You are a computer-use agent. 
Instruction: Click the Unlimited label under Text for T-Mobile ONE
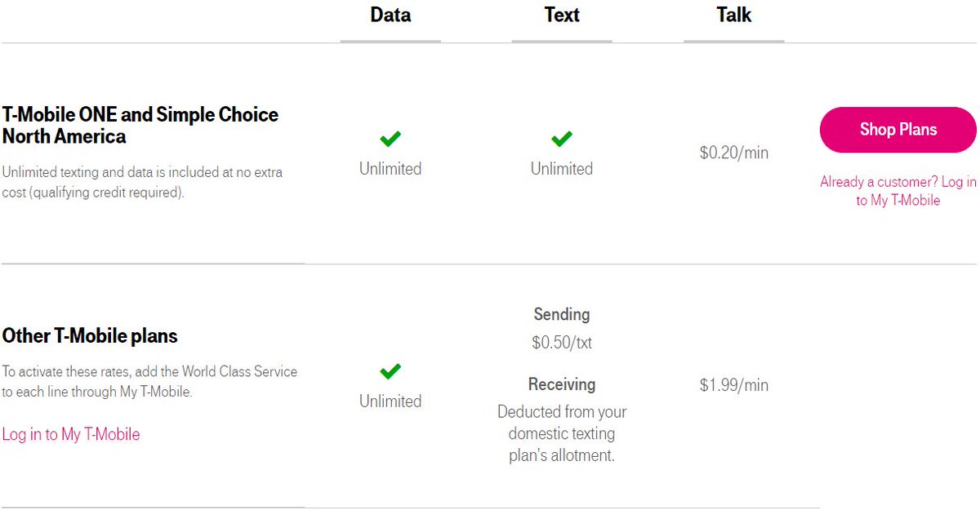562,169
